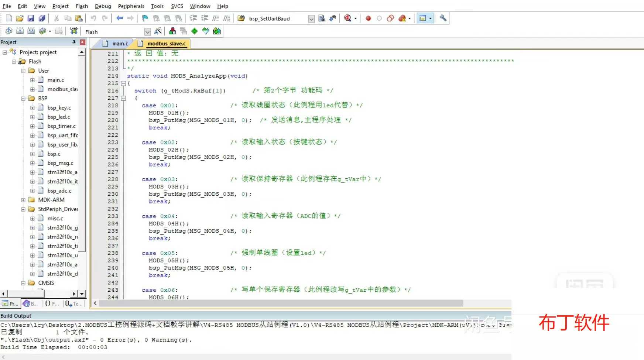Enable or disable breakpoint using hollow circle
The width and height of the screenshot is (644, 360).
(x=379, y=18)
